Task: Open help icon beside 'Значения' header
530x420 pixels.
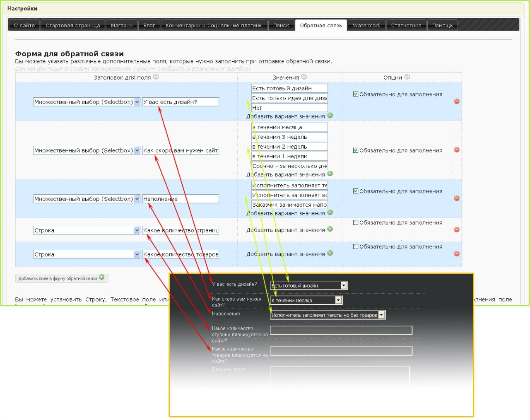Action: (x=304, y=77)
